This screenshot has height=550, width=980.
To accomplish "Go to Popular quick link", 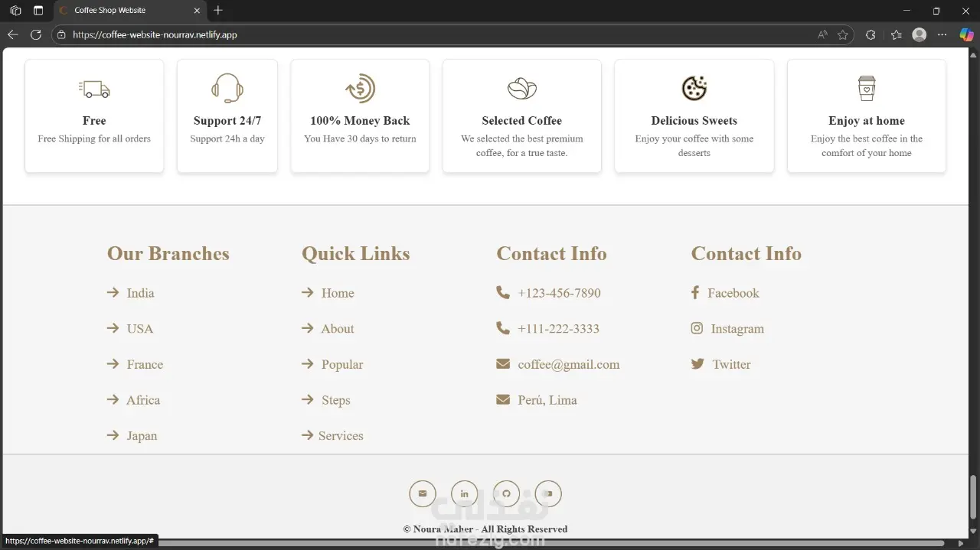I will [x=342, y=365].
